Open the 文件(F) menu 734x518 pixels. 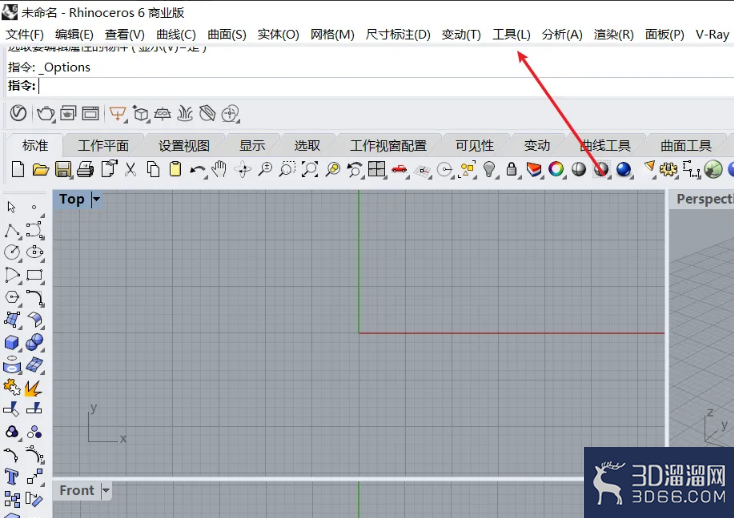coord(24,35)
